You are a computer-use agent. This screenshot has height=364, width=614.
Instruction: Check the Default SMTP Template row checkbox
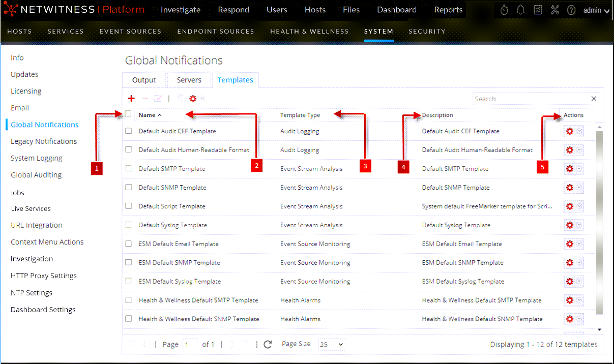tap(129, 168)
